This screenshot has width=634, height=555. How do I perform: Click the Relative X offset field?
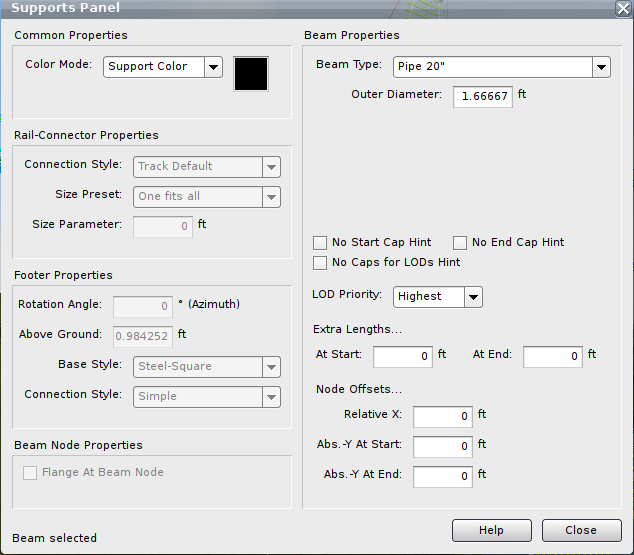pos(443,416)
